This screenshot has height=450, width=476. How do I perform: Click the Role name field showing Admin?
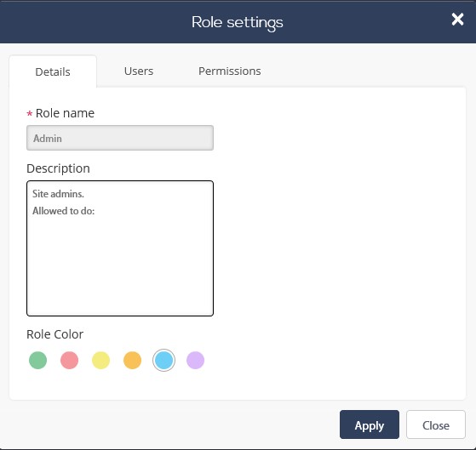click(x=120, y=138)
